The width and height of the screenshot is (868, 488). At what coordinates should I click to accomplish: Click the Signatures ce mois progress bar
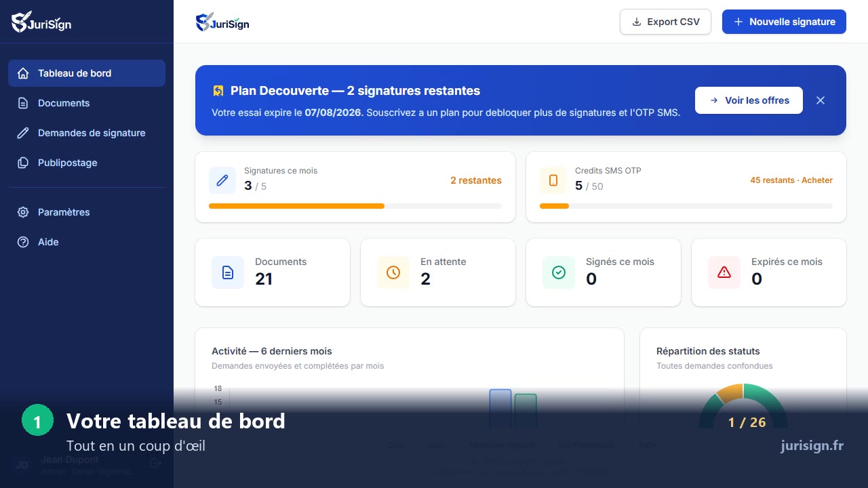[x=355, y=206]
